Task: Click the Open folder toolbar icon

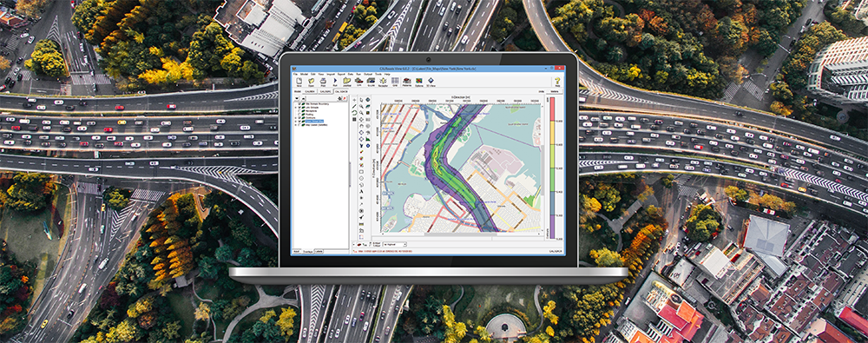Action: click(x=311, y=82)
